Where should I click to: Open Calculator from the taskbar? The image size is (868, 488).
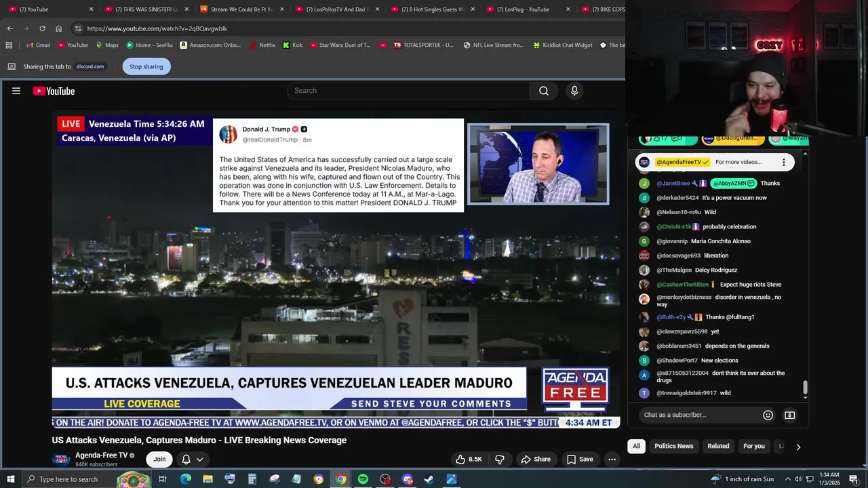[252, 479]
